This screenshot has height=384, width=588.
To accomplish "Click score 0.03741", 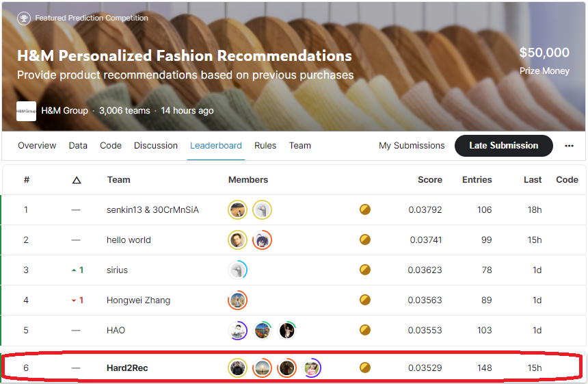I will (426, 240).
